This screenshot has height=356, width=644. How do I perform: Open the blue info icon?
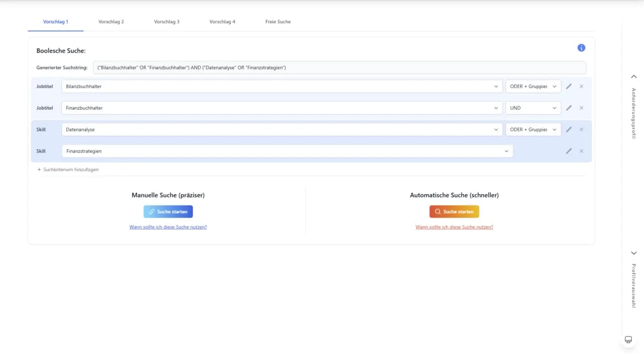(581, 48)
